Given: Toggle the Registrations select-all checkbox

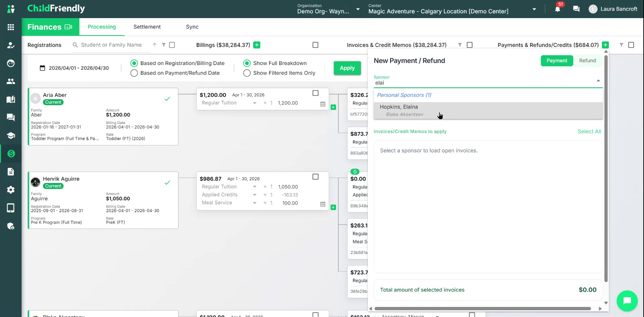Looking at the screenshot, I should coord(172,45).
